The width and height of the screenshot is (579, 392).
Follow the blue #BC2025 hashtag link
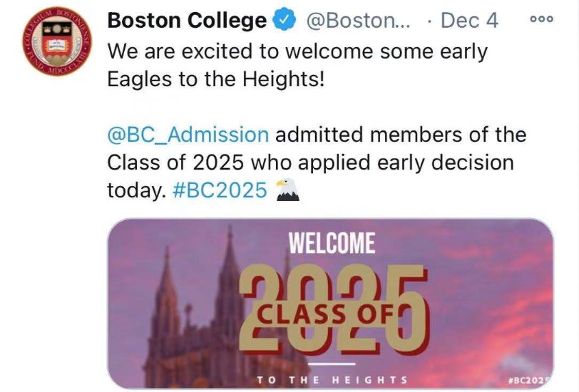(x=220, y=190)
